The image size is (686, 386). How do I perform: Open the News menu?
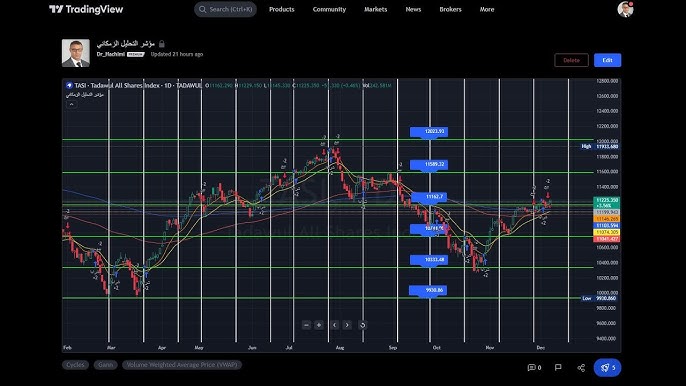413,9
